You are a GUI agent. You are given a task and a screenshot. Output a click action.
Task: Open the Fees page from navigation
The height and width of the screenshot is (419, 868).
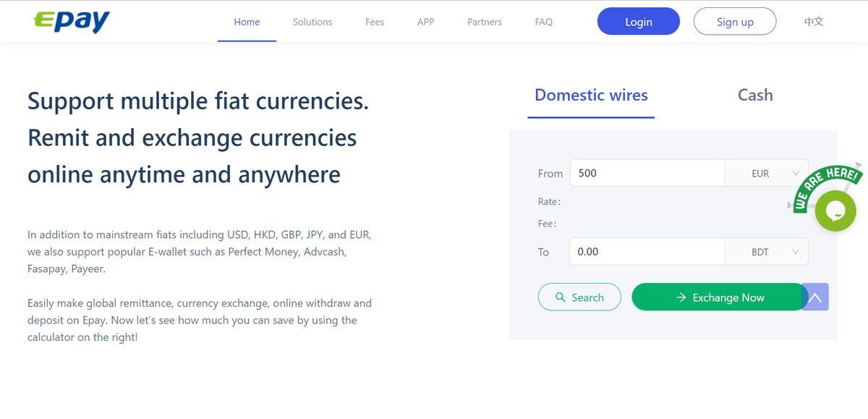374,22
